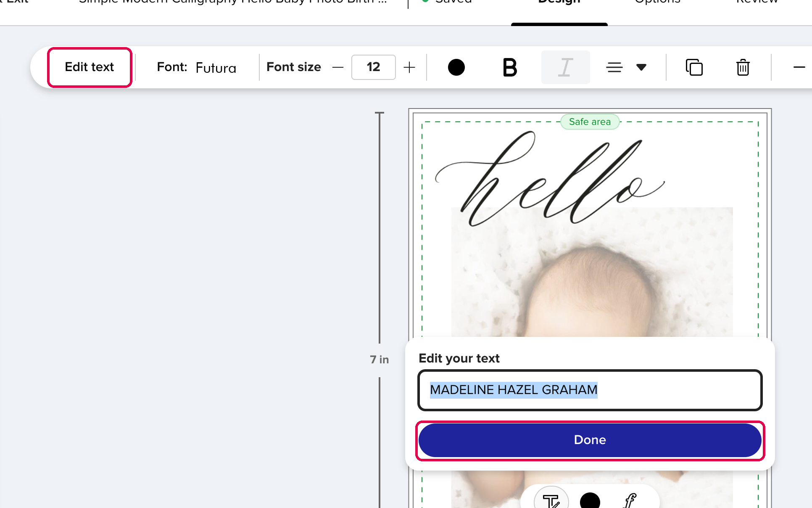Screen dimensions: 812x508
Task: Click the minus icon at toolbar right edge
Action: click(x=799, y=67)
